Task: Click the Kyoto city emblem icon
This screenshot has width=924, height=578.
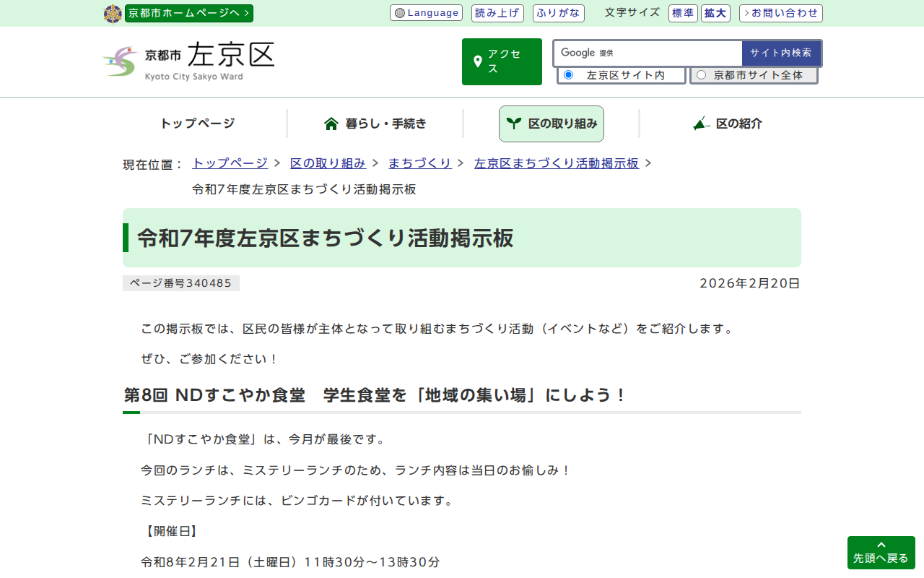Action: click(x=113, y=14)
